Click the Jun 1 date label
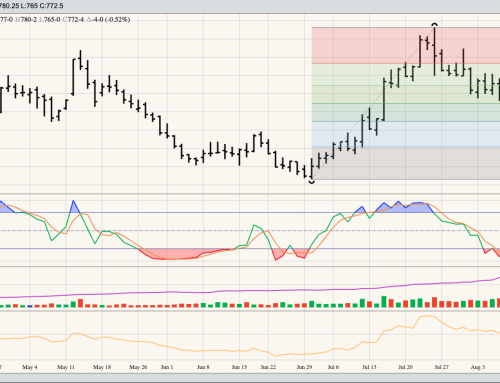Screen dimensions: 500x383 (x=167, y=367)
